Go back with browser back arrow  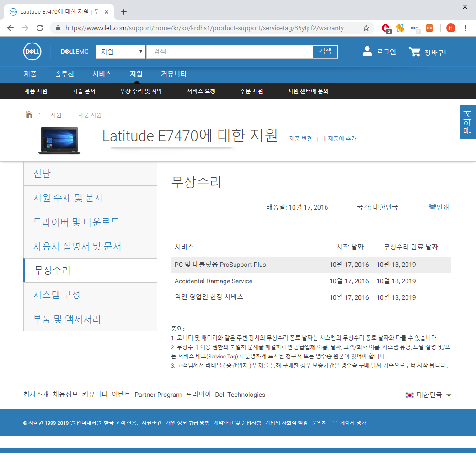[11, 28]
